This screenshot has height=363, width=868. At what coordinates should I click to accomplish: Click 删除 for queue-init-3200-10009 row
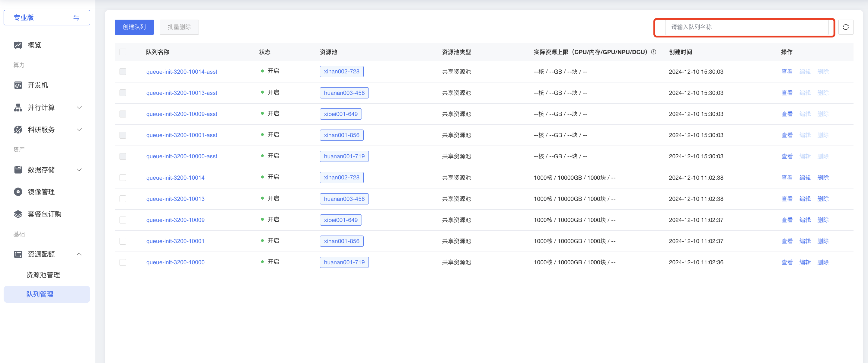822,220
